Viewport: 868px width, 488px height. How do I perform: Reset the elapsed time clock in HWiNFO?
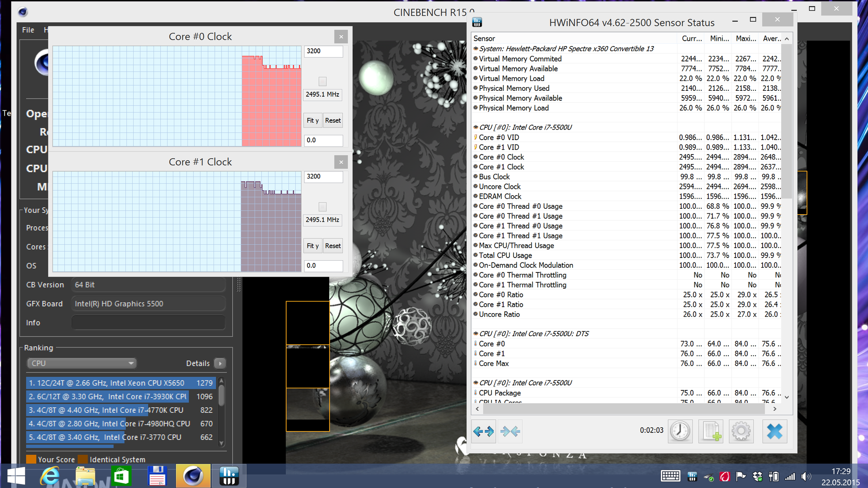pyautogui.click(x=679, y=432)
